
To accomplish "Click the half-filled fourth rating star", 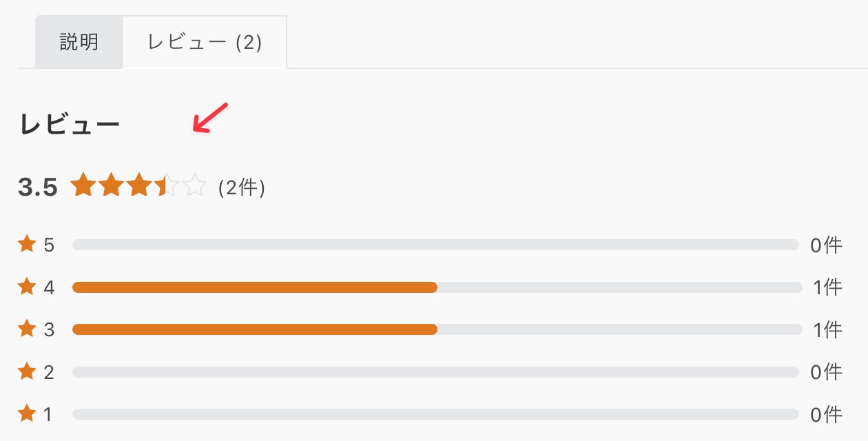I will click(x=166, y=185).
